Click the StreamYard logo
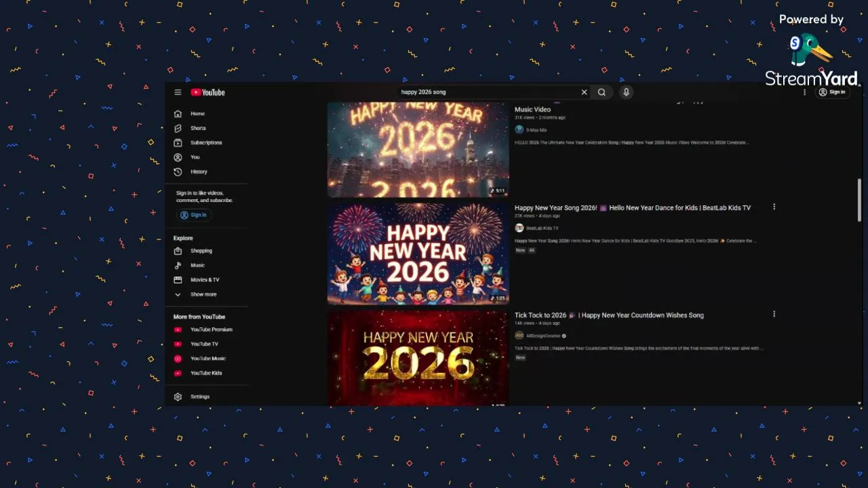Image resolution: width=868 pixels, height=488 pixels. pyautogui.click(x=811, y=60)
